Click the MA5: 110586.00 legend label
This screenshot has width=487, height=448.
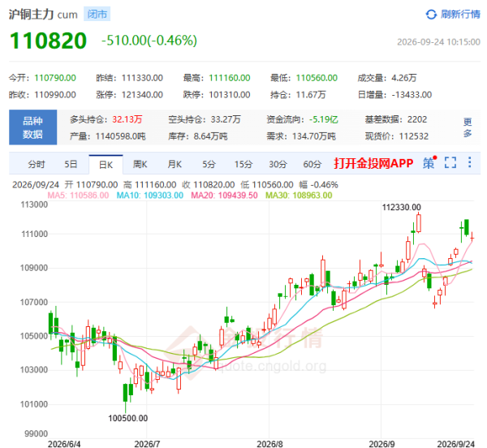pyautogui.click(x=78, y=196)
